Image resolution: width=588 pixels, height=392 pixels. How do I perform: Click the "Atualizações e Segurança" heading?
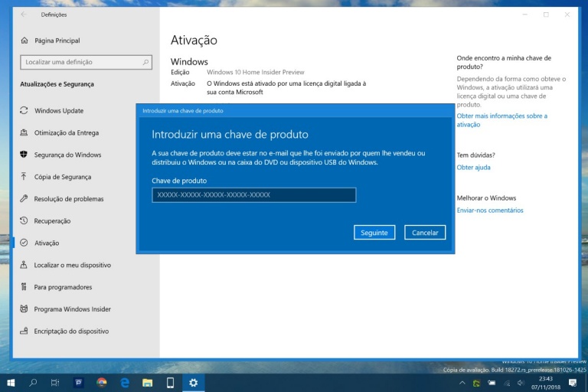tap(57, 84)
